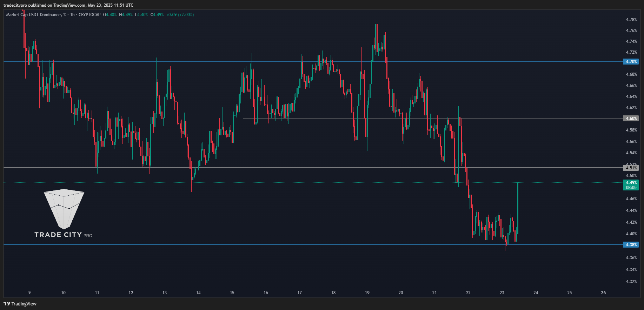Click the 4.70% blue price label
The width and height of the screenshot is (644, 310).
pos(631,62)
